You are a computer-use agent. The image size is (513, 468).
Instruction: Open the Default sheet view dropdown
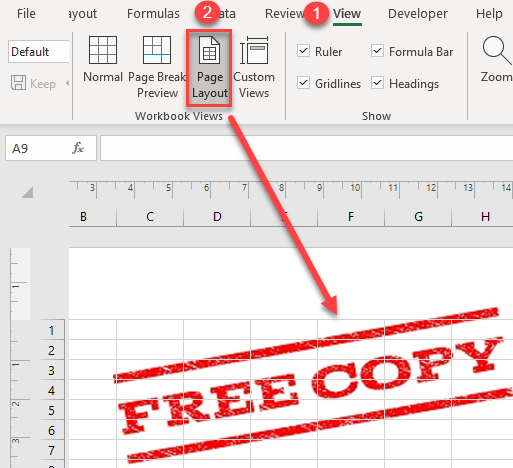pyautogui.click(x=38, y=52)
